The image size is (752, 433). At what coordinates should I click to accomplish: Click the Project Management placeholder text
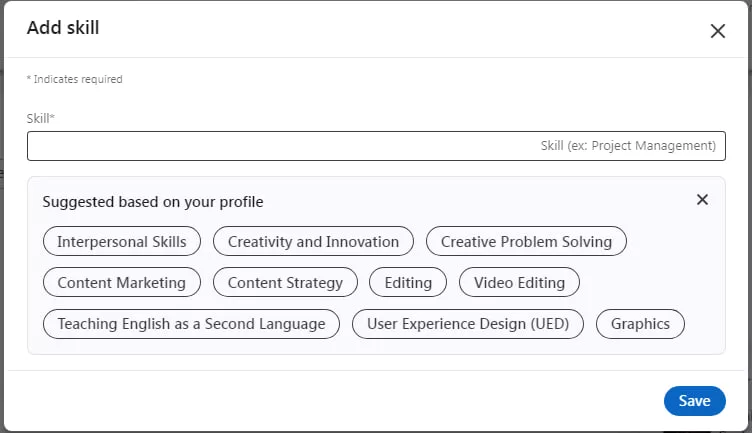[628, 146]
